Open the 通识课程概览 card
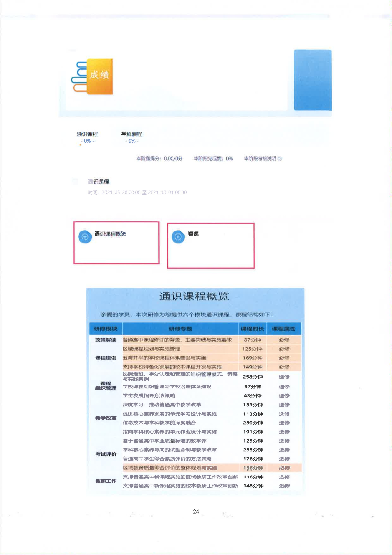The width and height of the screenshot is (392, 555). coord(117,243)
